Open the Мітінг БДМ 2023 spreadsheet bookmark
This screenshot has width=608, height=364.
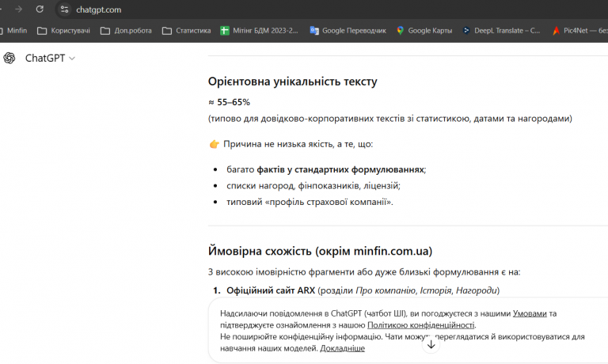click(259, 31)
